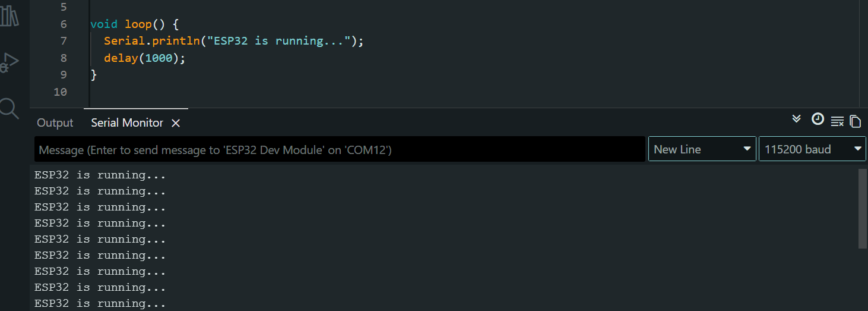
Task: Click the void loop() line of code
Action: [134, 24]
